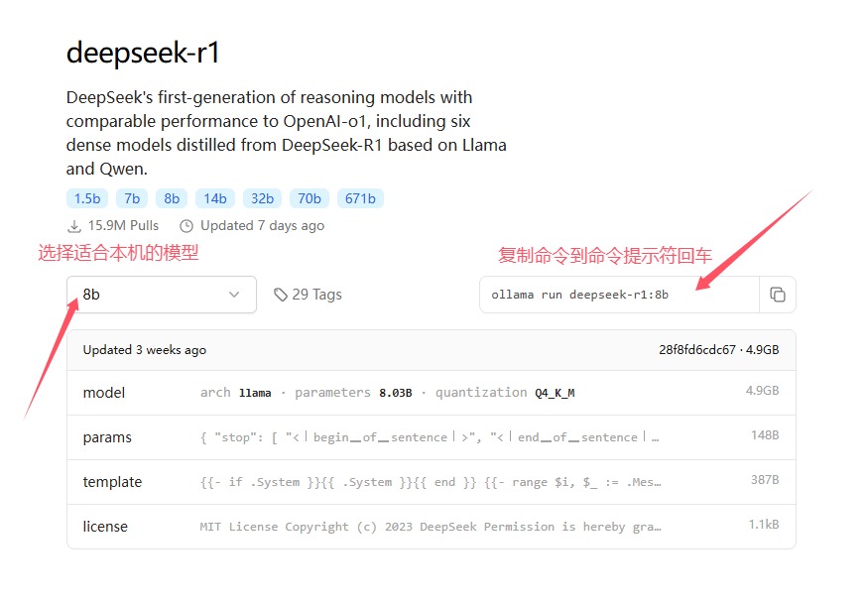The image size is (868, 606).
Task: Click the tag icon beside 29 Tags
Action: [x=281, y=295]
